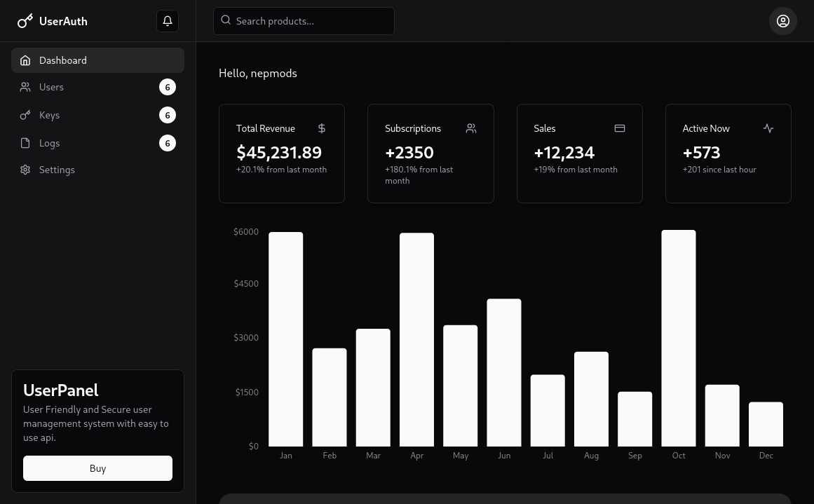Open notifications with the bell icon
The image size is (814, 504).
coord(168,21)
